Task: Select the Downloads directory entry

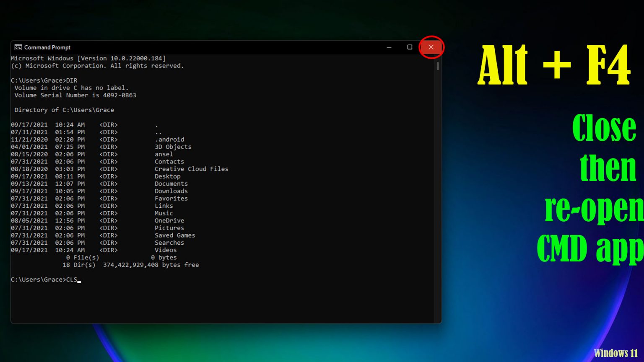Action: [x=171, y=191]
